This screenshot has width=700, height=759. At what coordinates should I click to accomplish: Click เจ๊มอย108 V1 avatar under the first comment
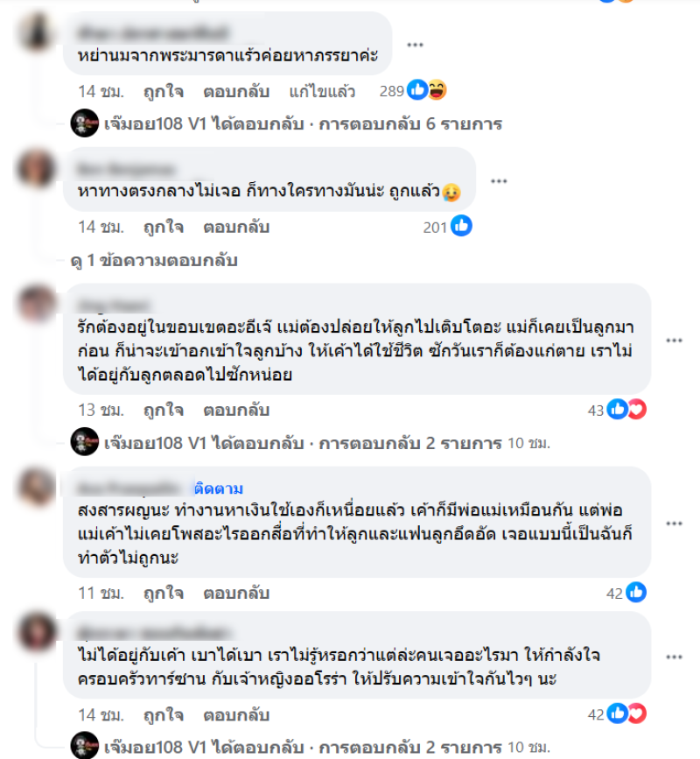click(x=85, y=123)
